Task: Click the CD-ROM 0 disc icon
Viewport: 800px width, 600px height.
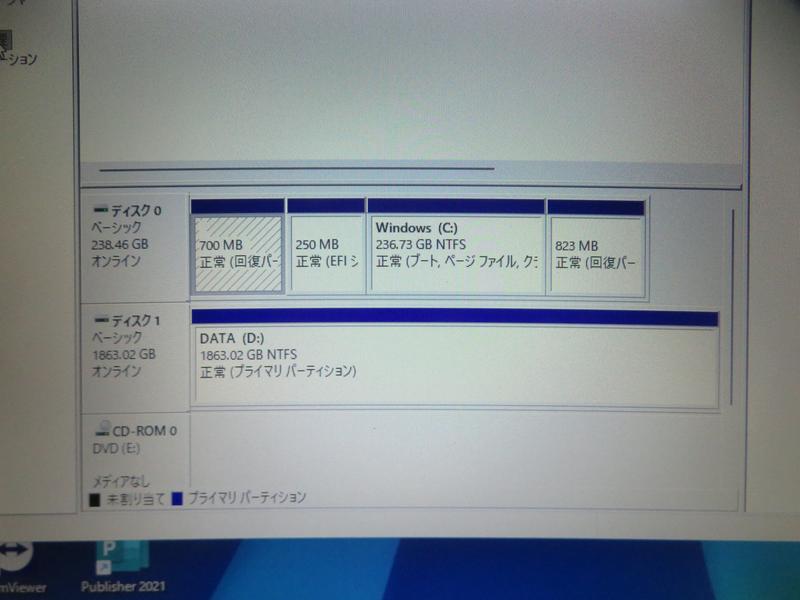Action: pyautogui.click(x=103, y=428)
